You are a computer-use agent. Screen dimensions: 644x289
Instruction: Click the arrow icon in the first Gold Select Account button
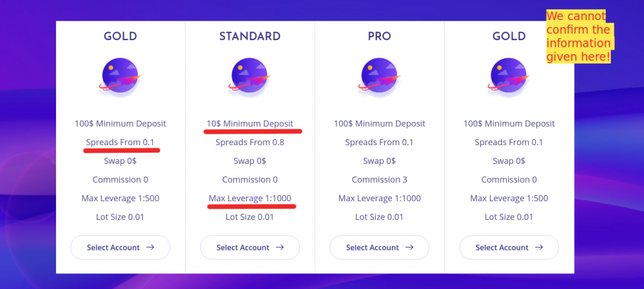[x=150, y=248]
